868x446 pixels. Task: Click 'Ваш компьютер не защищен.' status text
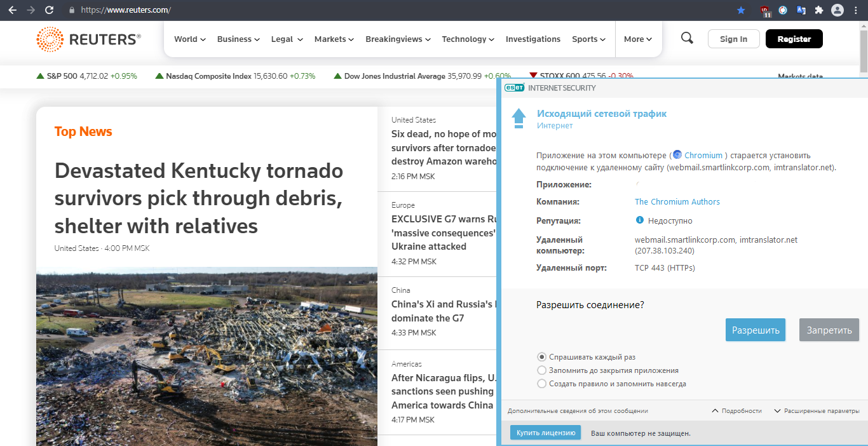[641, 433]
